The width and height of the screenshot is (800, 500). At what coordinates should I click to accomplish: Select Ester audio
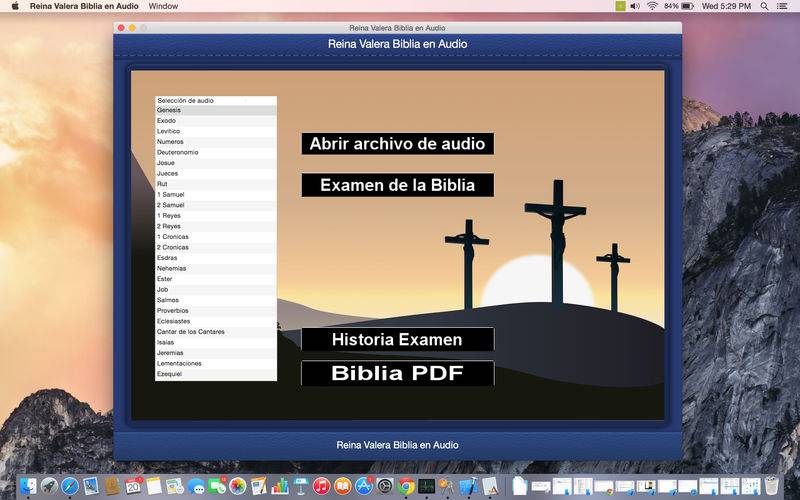[x=216, y=279]
